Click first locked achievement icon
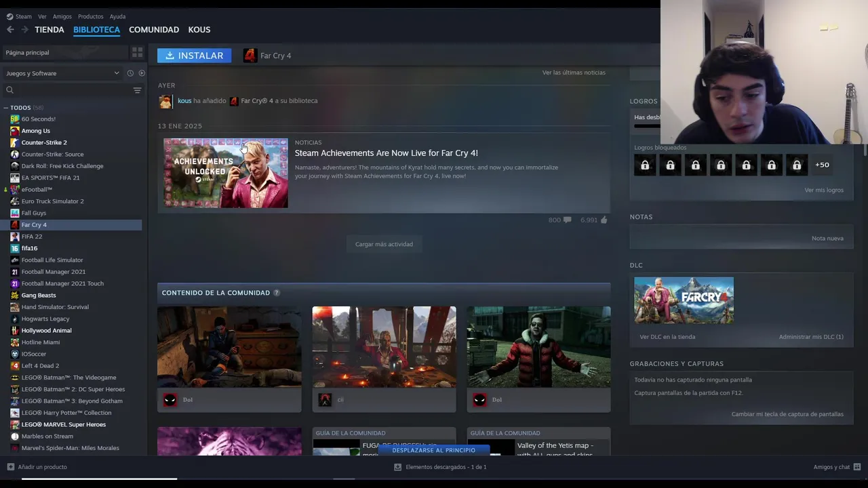 point(645,165)
